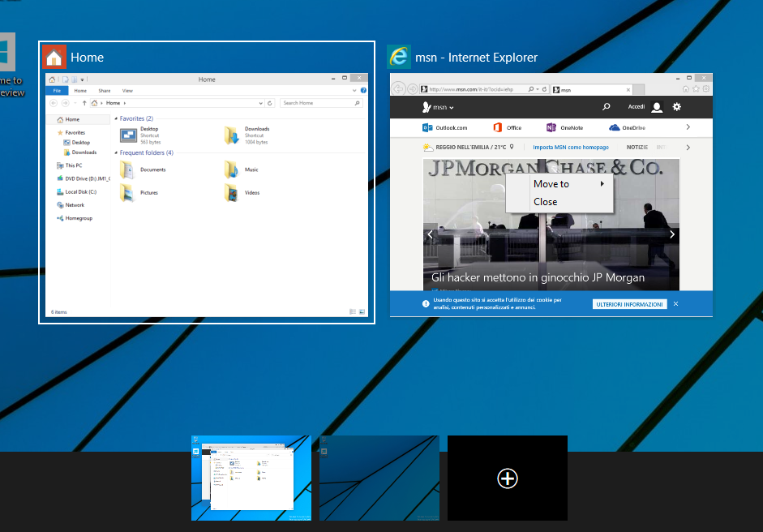Click the Explorer forward arrow
The height and width of the screenshot is (532, 763).
[x=65, y=103]
